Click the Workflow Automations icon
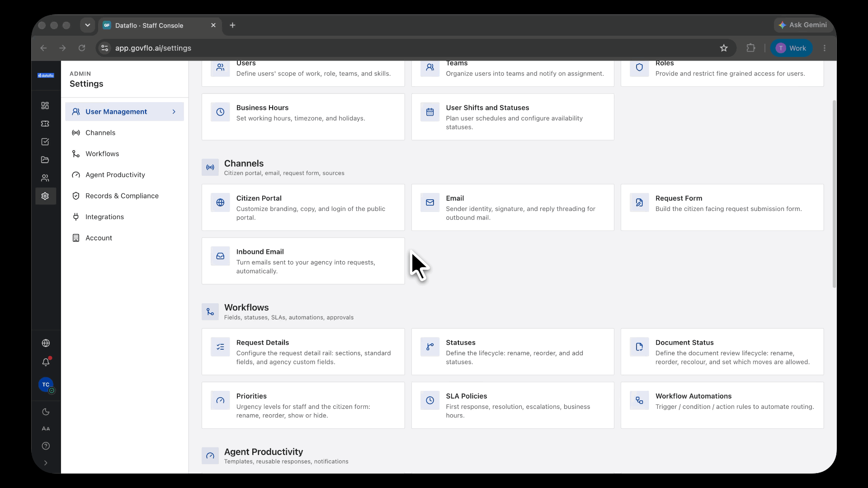Image resolution: width=868 pixels, height=488 pixels. 639,400
